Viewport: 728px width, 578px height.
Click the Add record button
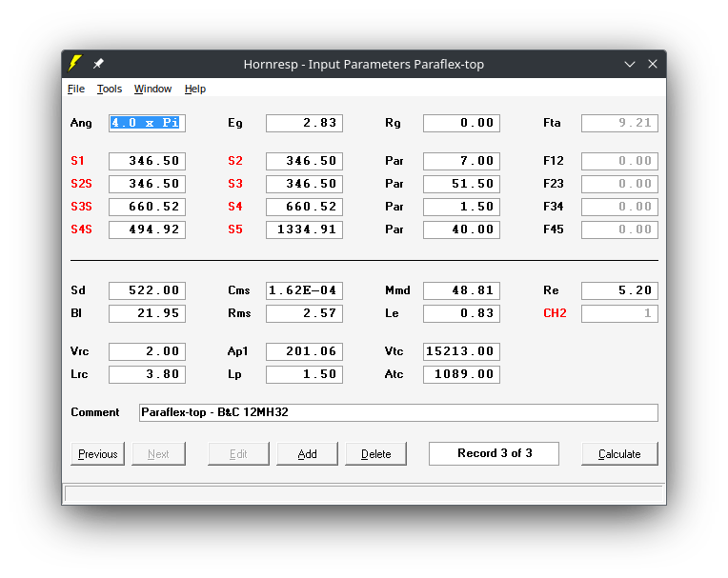tap(308, 453)
